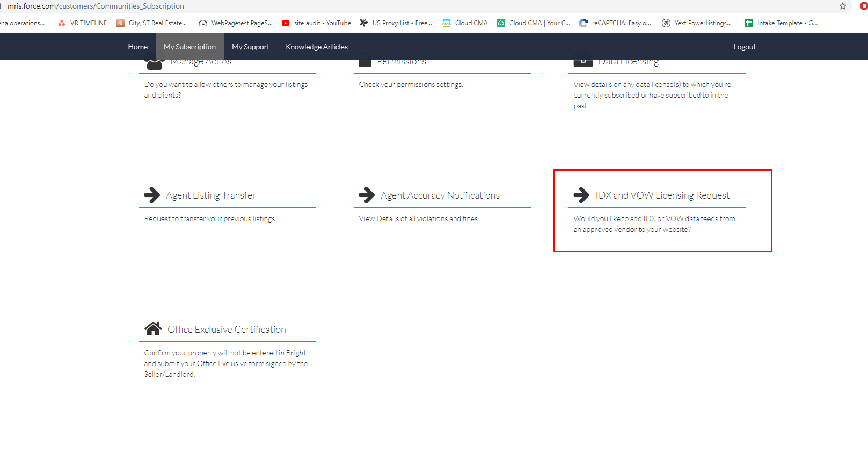Select the My Subscription tab
This screenshot has width=868, height=460.
[190, 47]
